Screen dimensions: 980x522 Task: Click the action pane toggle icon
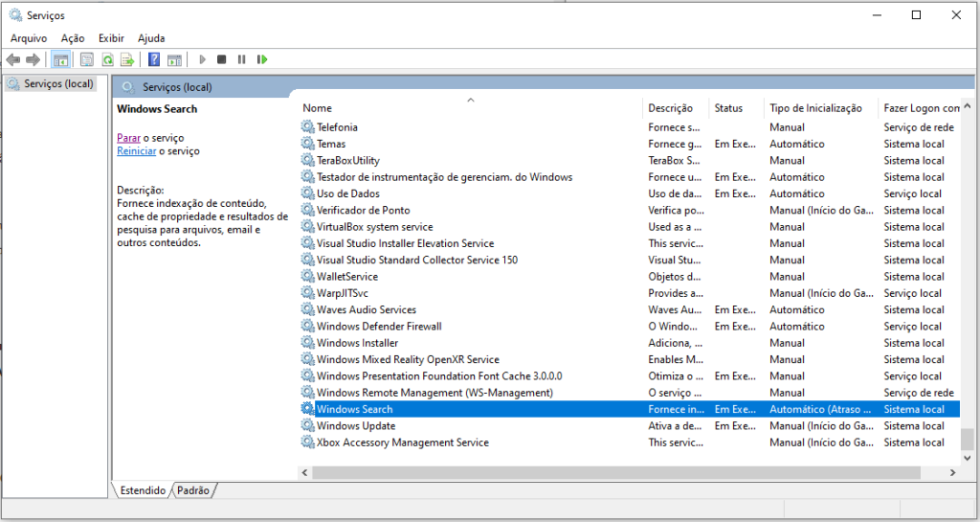click(175, 59)
